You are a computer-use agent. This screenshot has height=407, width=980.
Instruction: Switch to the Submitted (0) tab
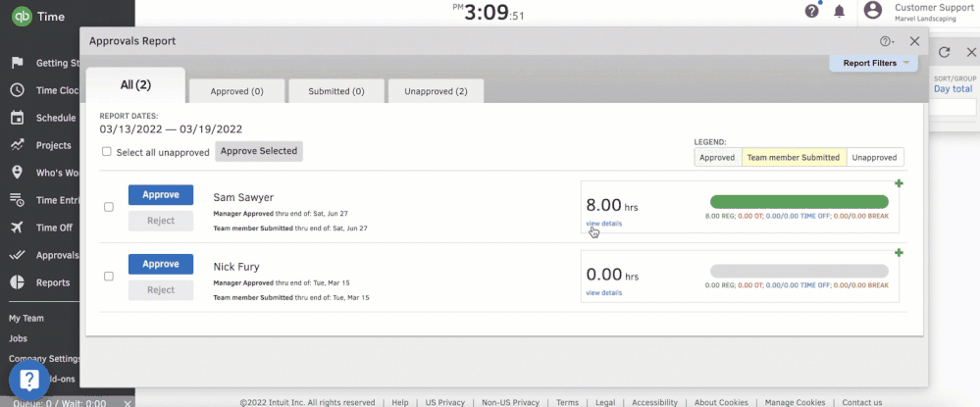coord(336,91)
